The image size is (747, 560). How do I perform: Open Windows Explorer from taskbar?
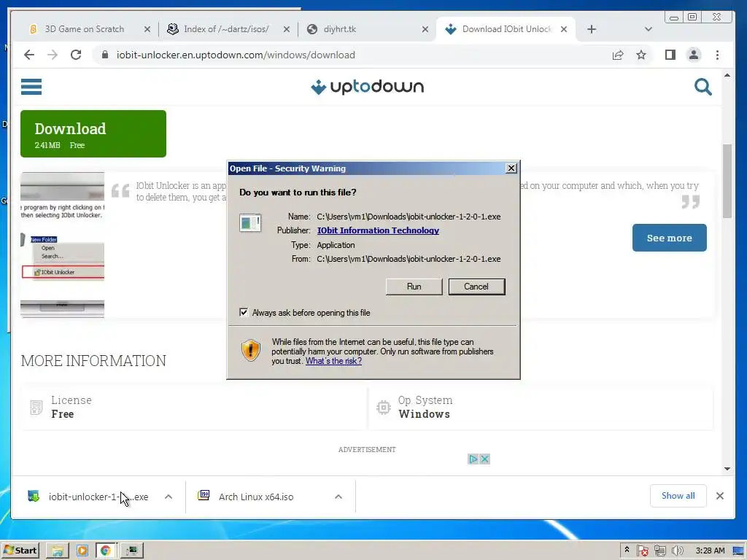pos(58,551)
